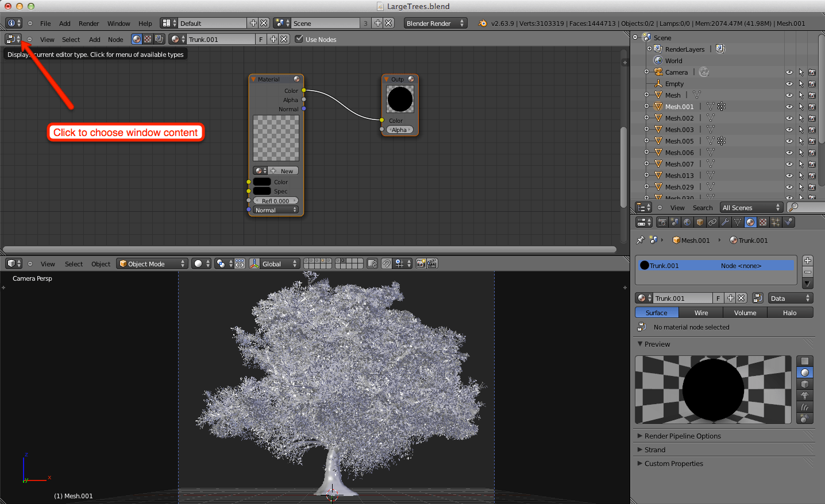The height and width of the screenshot is (504, 825).
Task: Switch to Particles properties tab
Action: [776, 222]
